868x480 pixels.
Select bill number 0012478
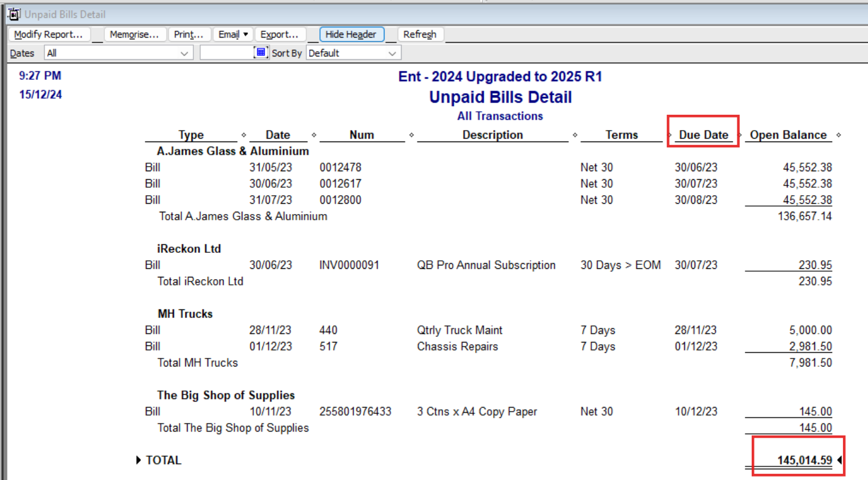click(x=340, y=167)
